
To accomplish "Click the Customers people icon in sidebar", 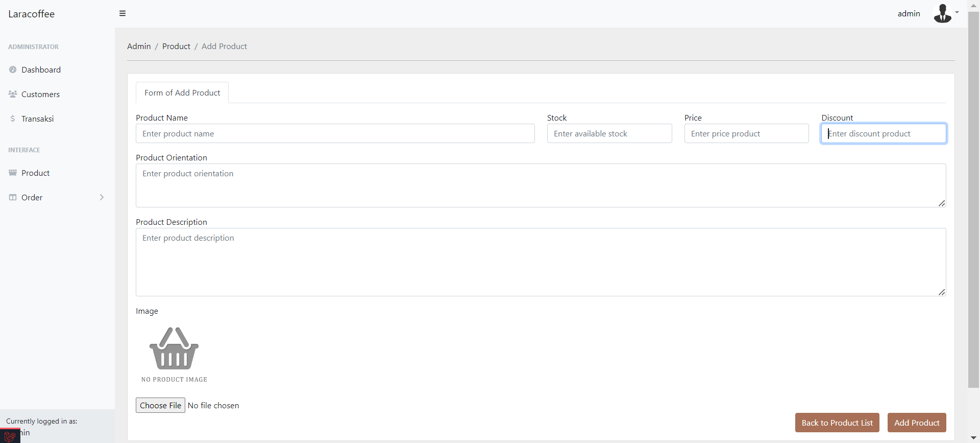I will click(x=13, y=94).
